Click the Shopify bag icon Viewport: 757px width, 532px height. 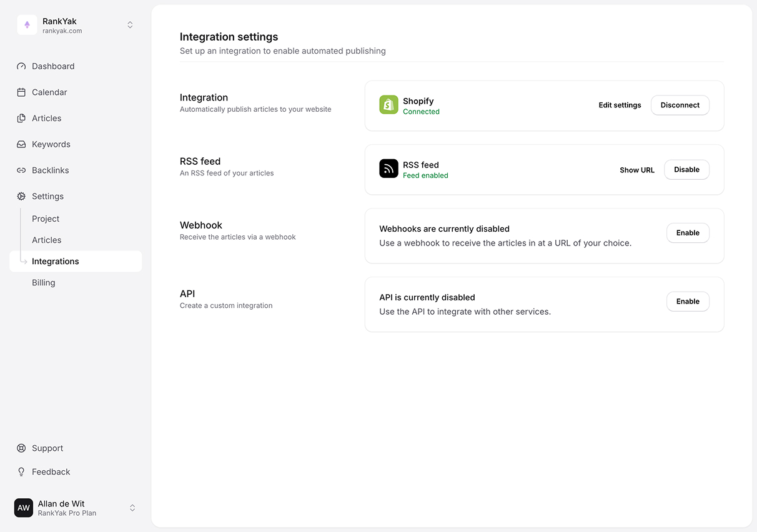tap(388, 105)
